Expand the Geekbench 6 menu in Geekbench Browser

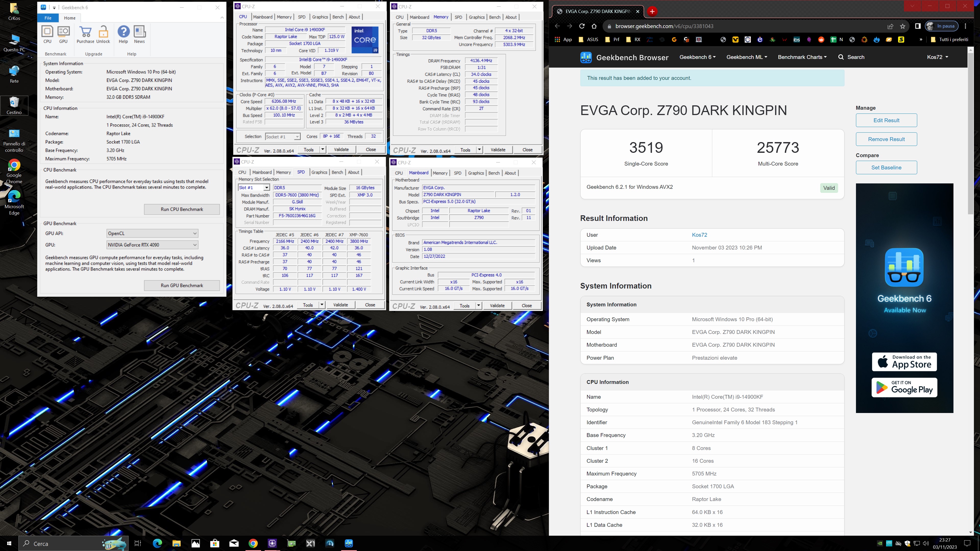coord(697,57)
